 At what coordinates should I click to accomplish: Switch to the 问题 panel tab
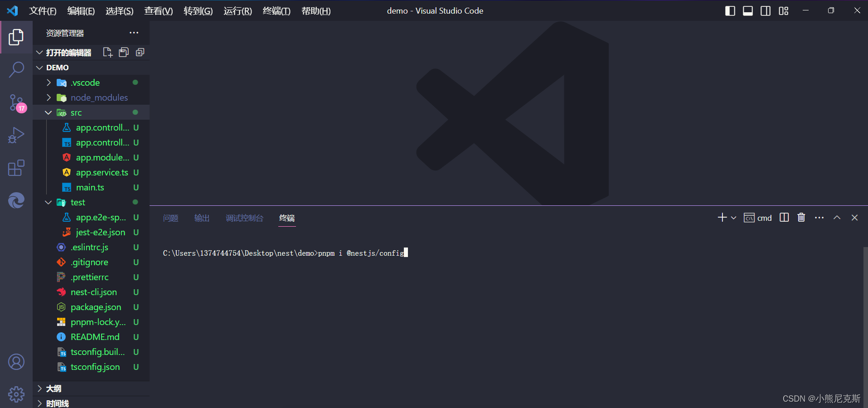click(170, 218)
